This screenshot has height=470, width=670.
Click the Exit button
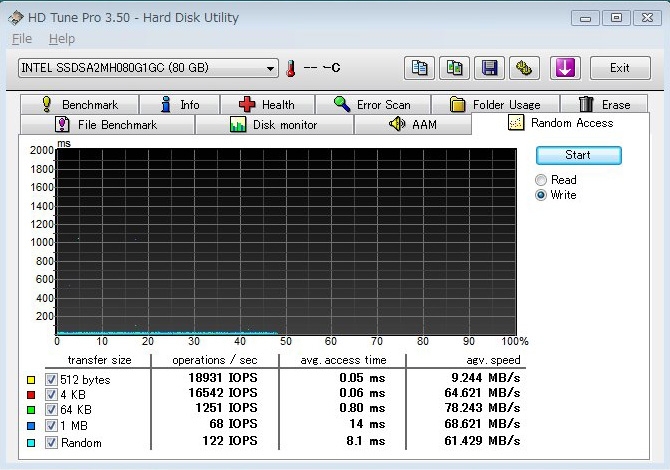click(x=620, y=68)
